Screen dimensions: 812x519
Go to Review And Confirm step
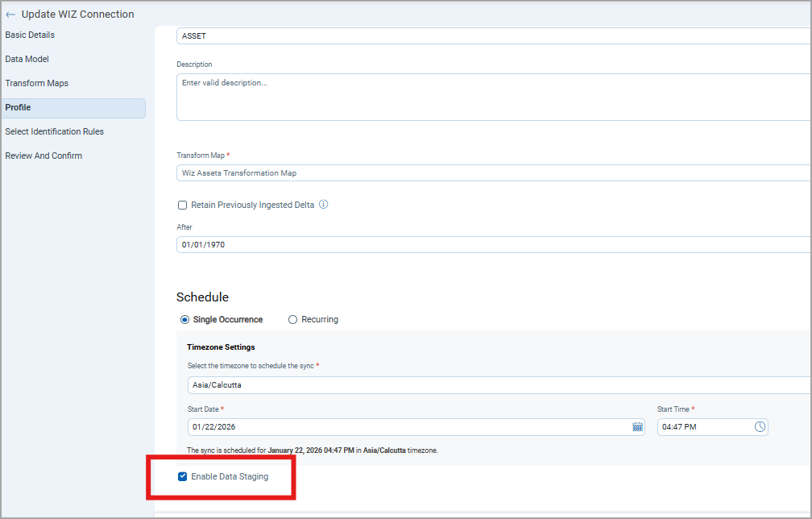[x=43, y=156]
